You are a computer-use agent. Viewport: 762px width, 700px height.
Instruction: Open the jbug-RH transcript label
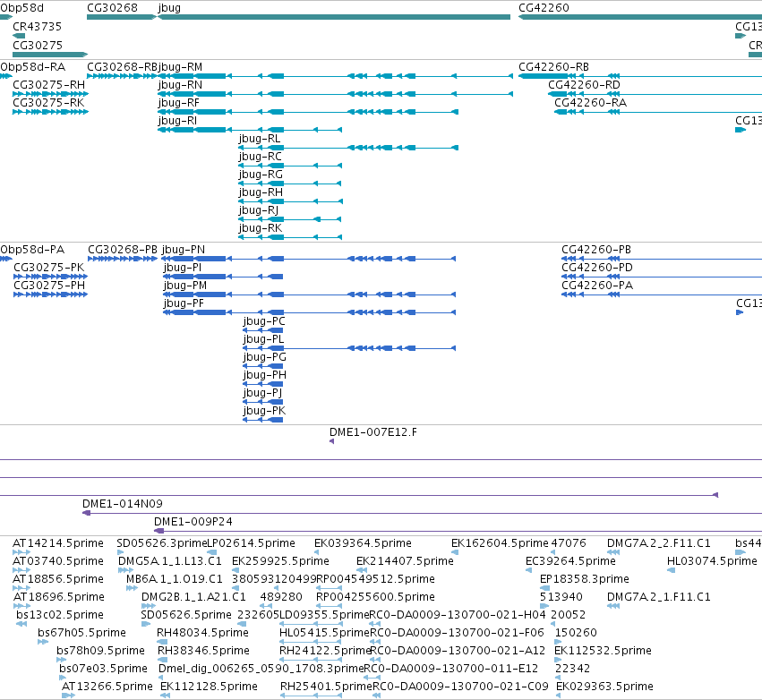coord(261,192)
